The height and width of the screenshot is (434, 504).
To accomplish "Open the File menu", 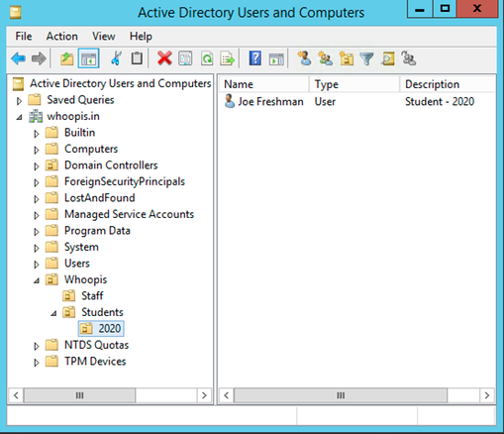I will [x=24, y=36].
